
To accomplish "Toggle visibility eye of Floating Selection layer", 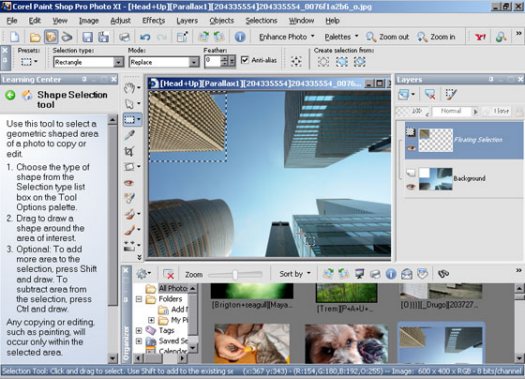I will [x=411, y=148].
